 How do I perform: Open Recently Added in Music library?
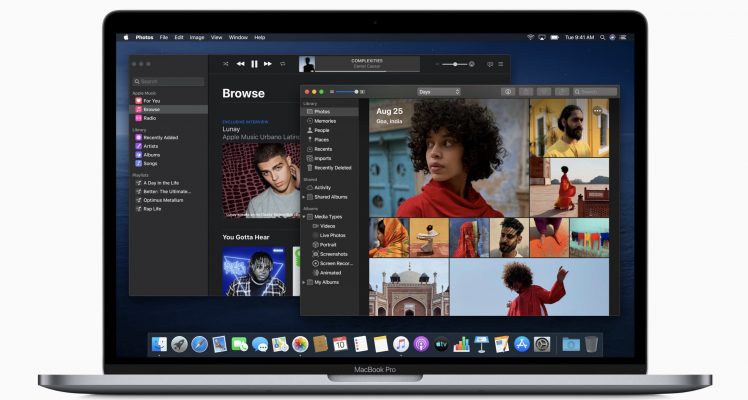point(158,137)
